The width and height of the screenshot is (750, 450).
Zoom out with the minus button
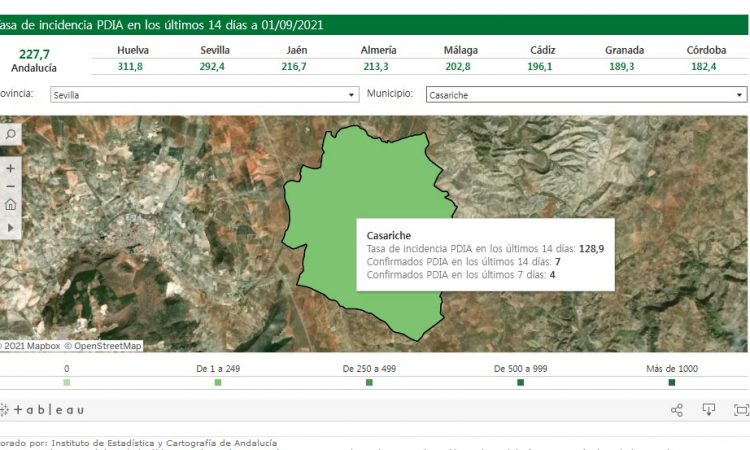10,186
